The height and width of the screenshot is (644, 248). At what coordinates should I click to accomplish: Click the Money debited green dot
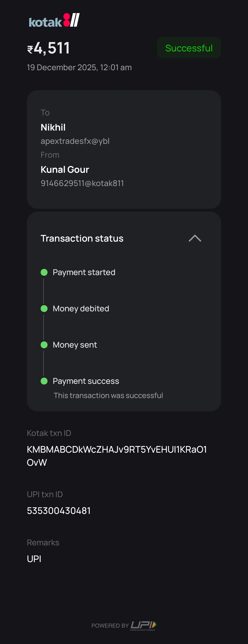[x=44, y=309]
